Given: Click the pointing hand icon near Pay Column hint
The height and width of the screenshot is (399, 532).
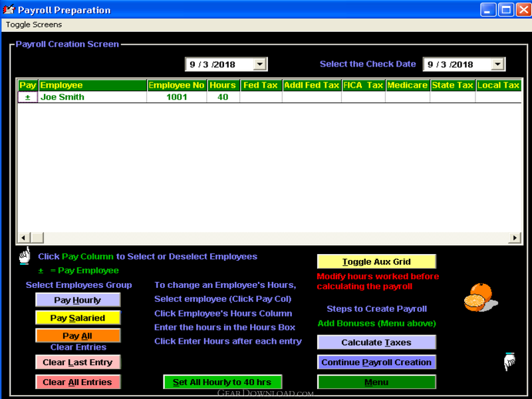Looking at the screenshot, I should click(25, 256).
